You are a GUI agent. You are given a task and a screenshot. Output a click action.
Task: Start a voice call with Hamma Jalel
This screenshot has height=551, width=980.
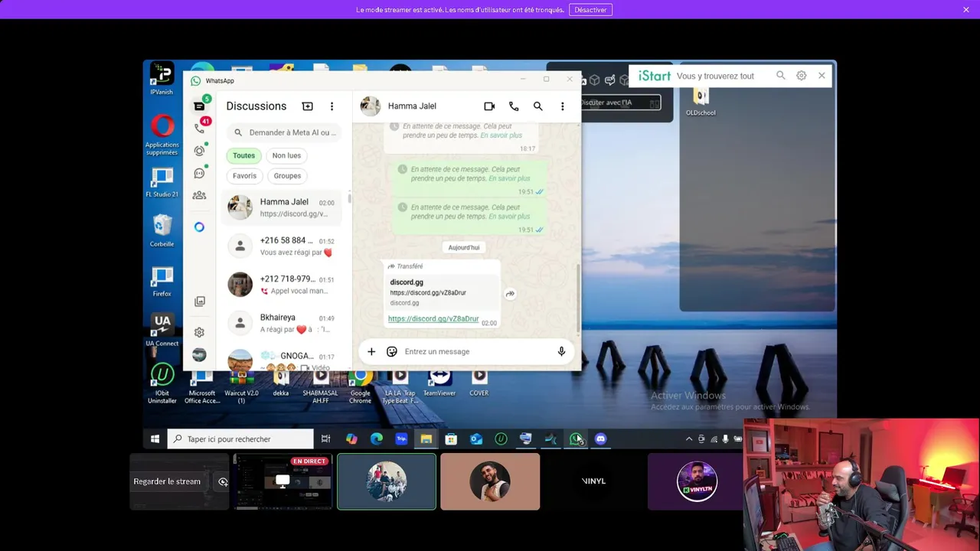514,106
